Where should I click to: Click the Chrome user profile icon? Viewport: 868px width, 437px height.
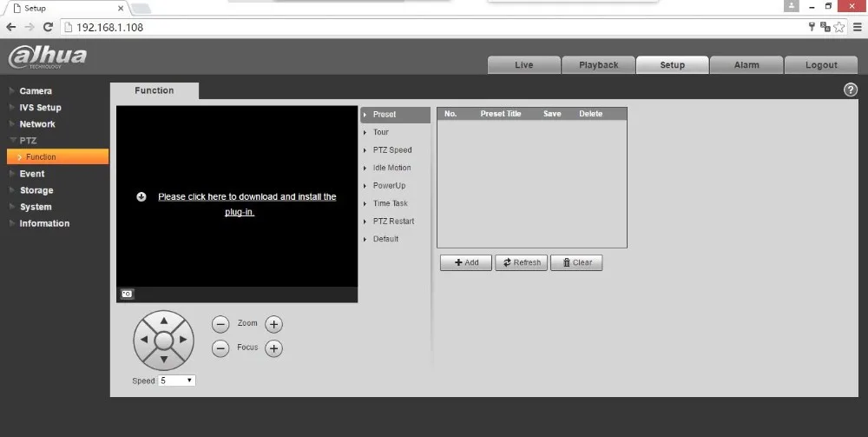792,6
